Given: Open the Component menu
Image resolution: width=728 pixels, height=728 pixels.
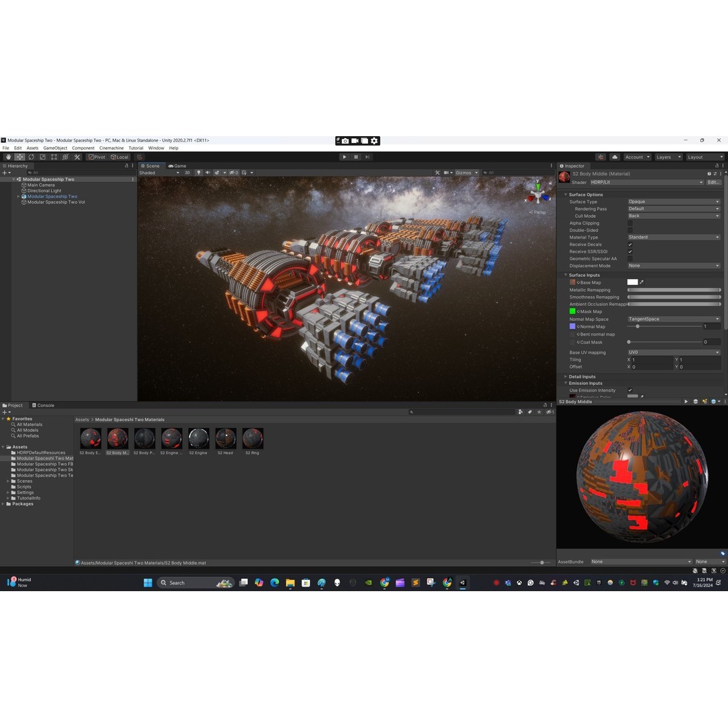Looking at the screenshot, I should (x=83, y=148).
